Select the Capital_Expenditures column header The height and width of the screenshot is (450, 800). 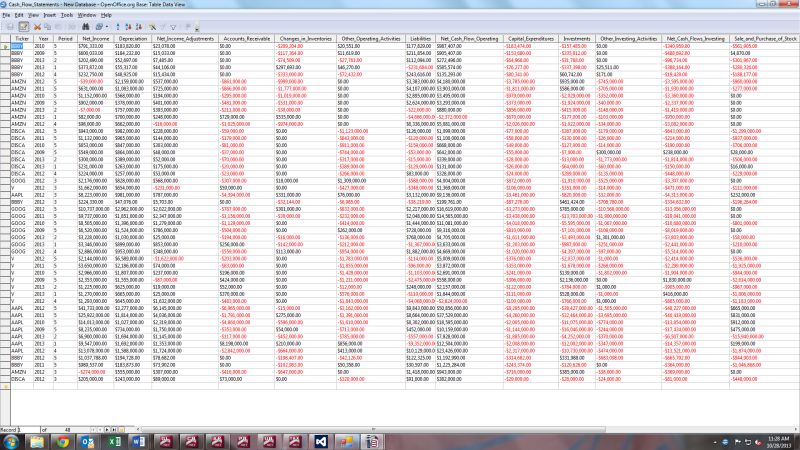point(531,39)
